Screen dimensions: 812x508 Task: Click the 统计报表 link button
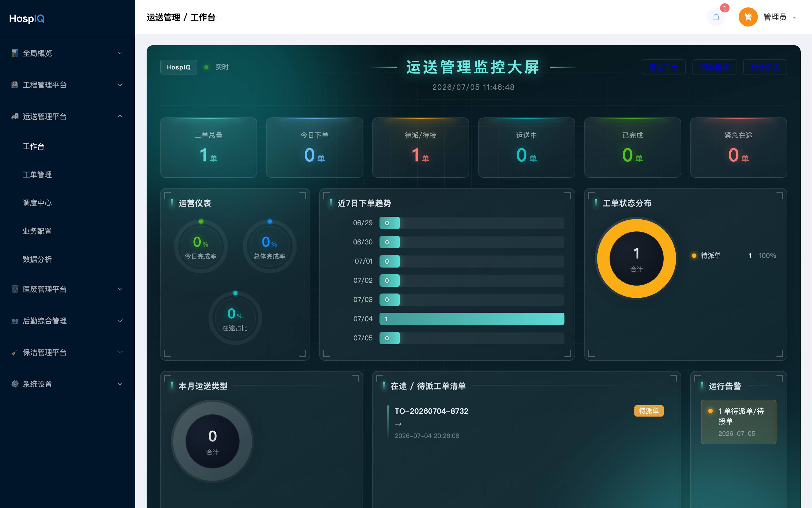pyautogui.click(x=765, y=67)
